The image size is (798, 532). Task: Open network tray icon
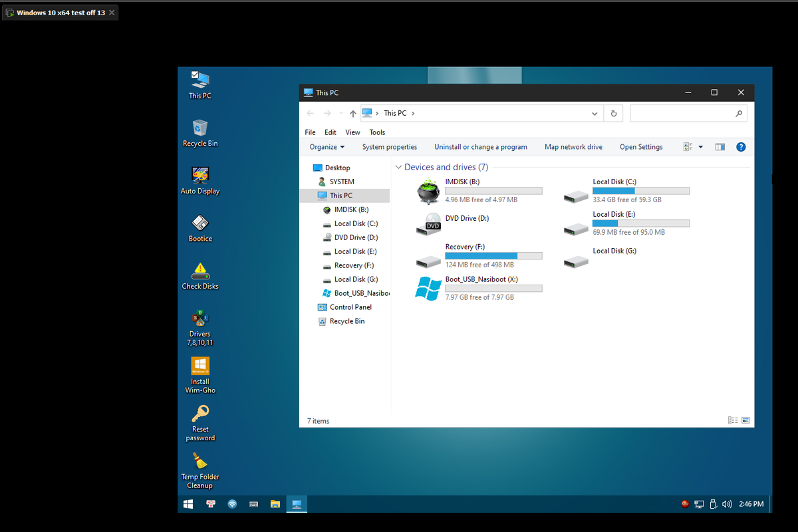700,504
